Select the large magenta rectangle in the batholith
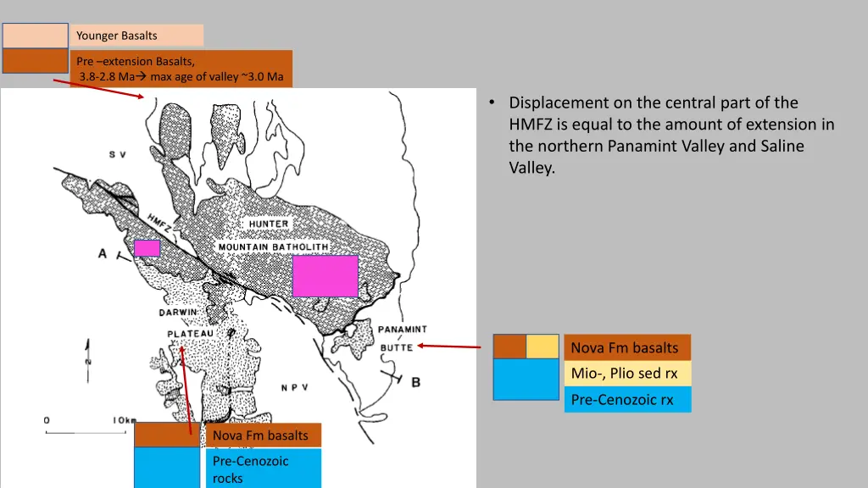 [325, 276]
